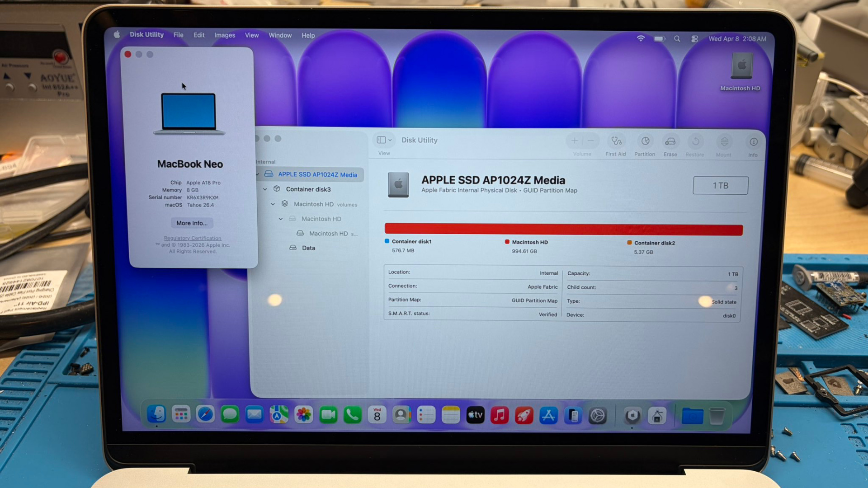The width and height of the screenshot is (868, 488).
Task: Select the Data volume in sidebar
Action: tap(308, 248)
